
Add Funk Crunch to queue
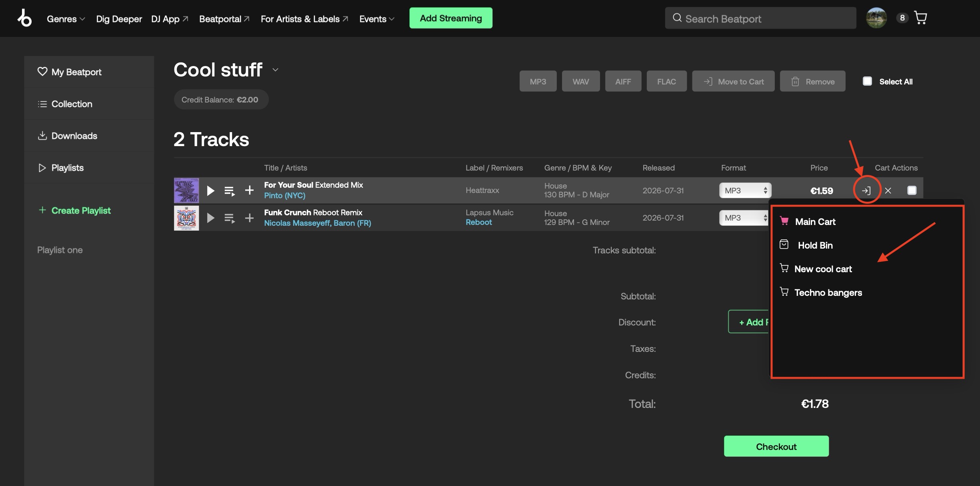click(x=230, y=218)
